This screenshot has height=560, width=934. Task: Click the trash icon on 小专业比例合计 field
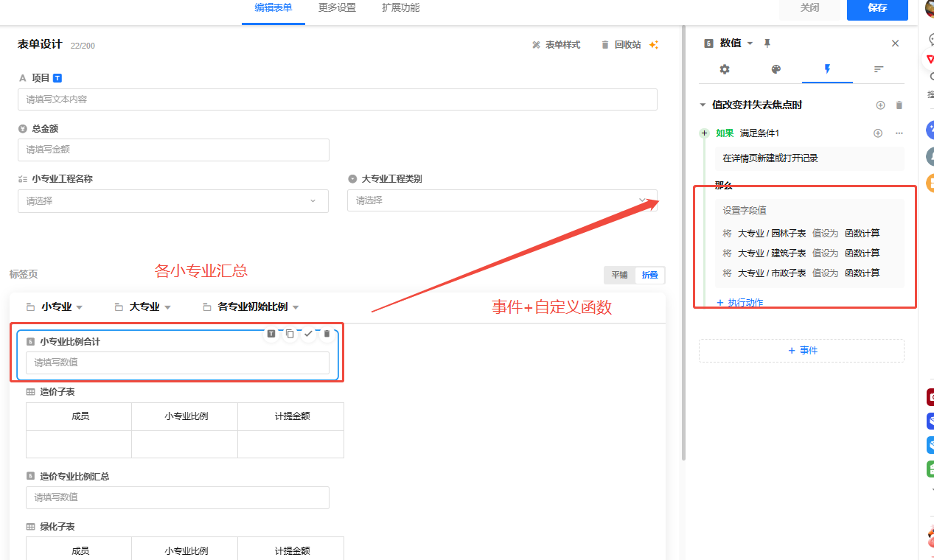[x=327, y=334]
